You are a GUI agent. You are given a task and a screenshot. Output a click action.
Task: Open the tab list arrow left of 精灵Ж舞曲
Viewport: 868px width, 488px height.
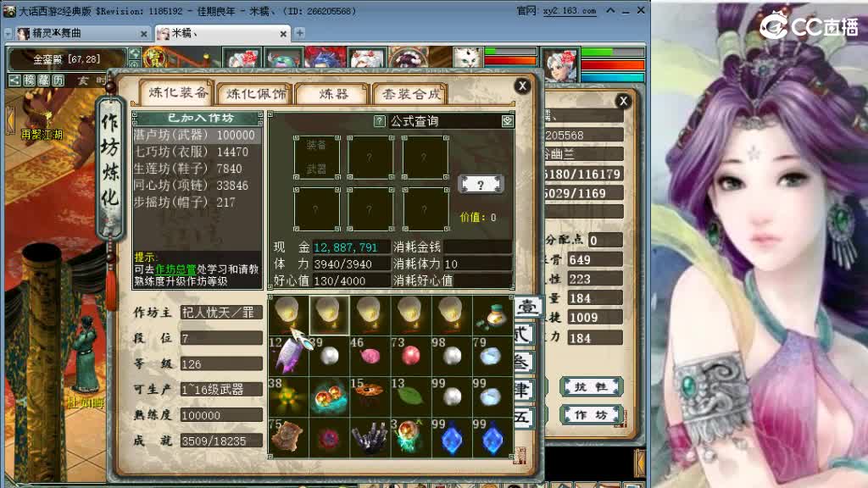pyautogui.click(x=8, y=34)
